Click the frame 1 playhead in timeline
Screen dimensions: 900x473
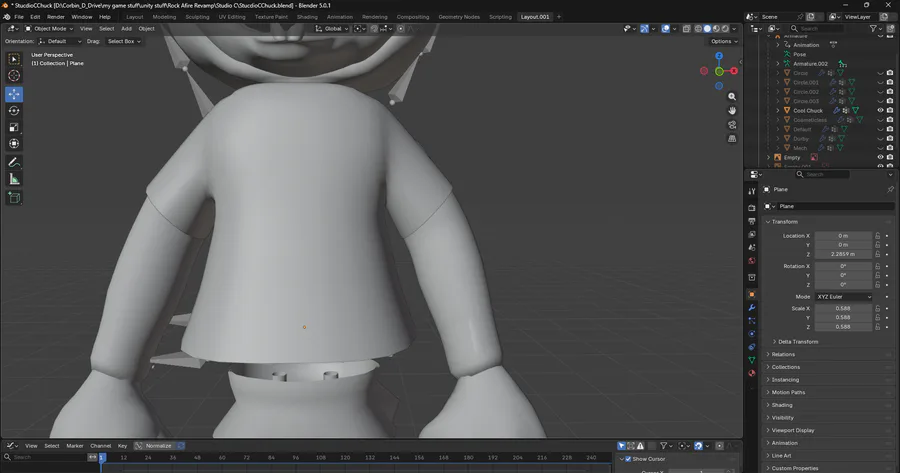102,458
